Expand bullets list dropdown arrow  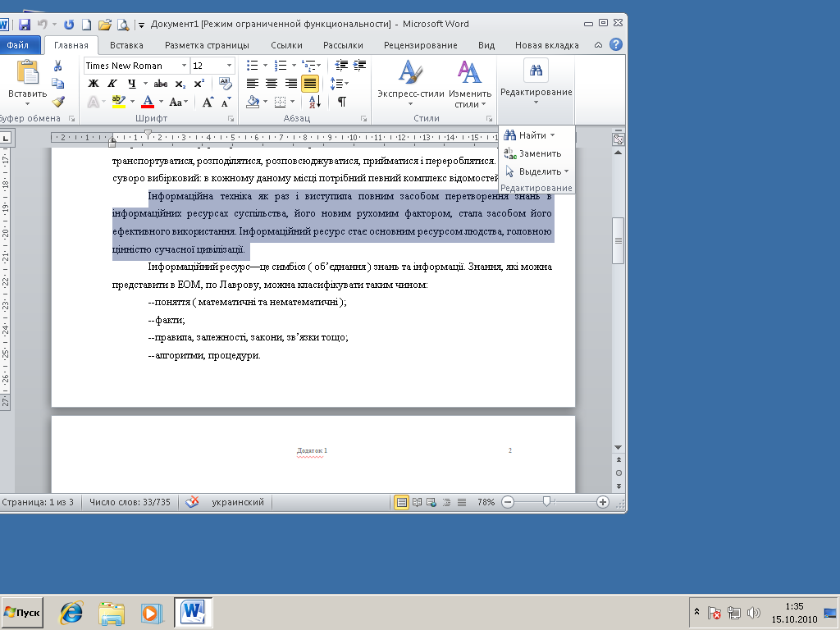pos(265,66)
